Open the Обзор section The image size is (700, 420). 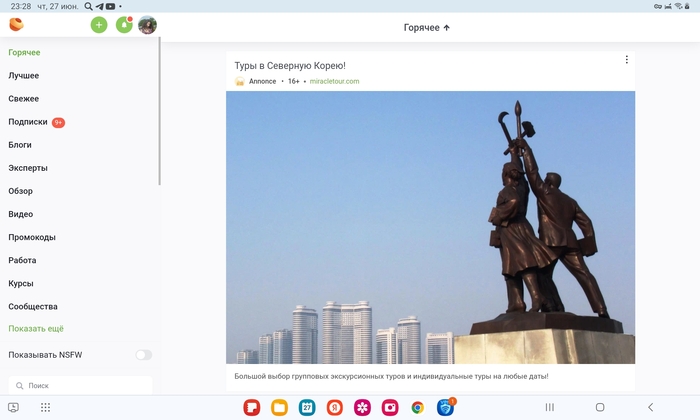click(21, 191)
